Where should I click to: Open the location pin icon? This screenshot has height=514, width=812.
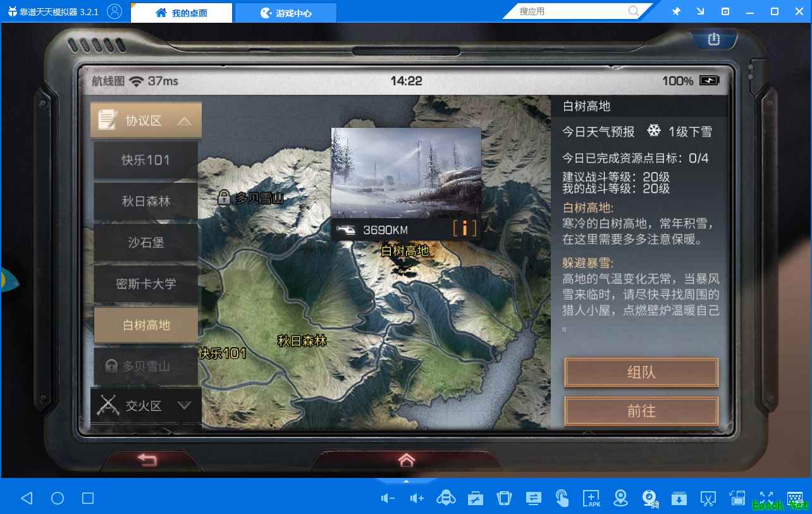point(620,498)
